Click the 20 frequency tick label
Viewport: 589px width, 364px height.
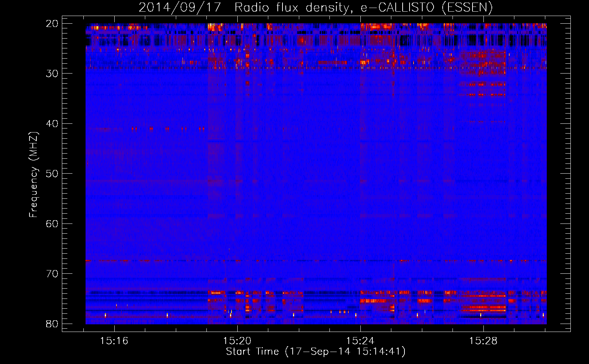click(x=52, y=24)
